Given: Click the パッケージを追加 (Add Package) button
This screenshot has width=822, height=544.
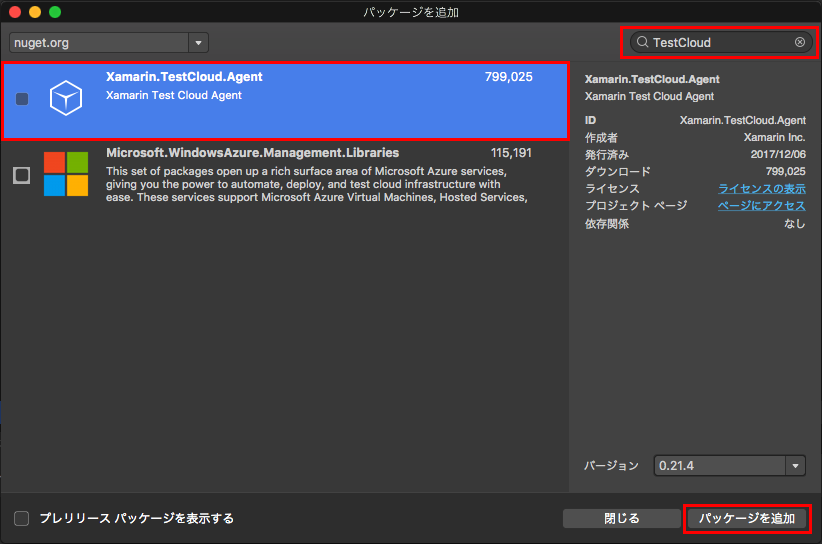Looking at the screenshot, I should 747,518.
